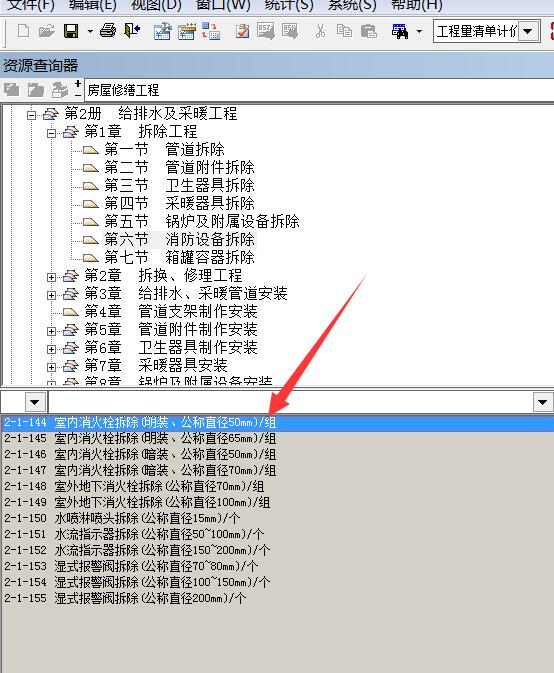The image size is (554, 673).
Task: Click the Exit door icon
Action: [x=132, y=31]
